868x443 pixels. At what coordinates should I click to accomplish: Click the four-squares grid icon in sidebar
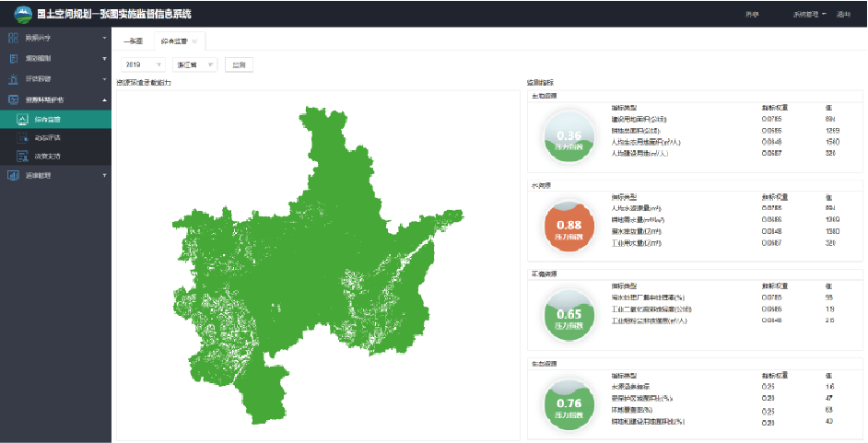click(14, 39)
